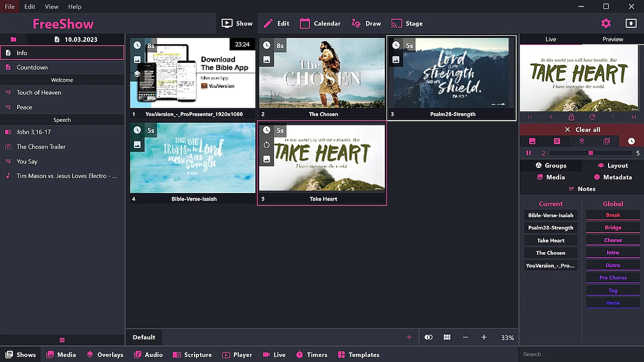
Task: Clear background using the image icon
Action: click(x=532, y=141)
